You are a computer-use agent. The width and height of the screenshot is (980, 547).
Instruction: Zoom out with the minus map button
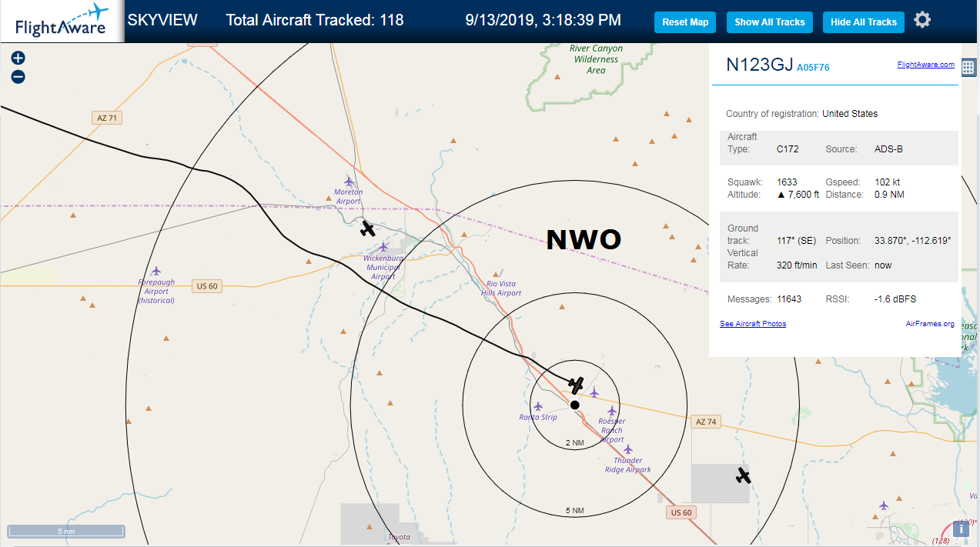[18, 76]
